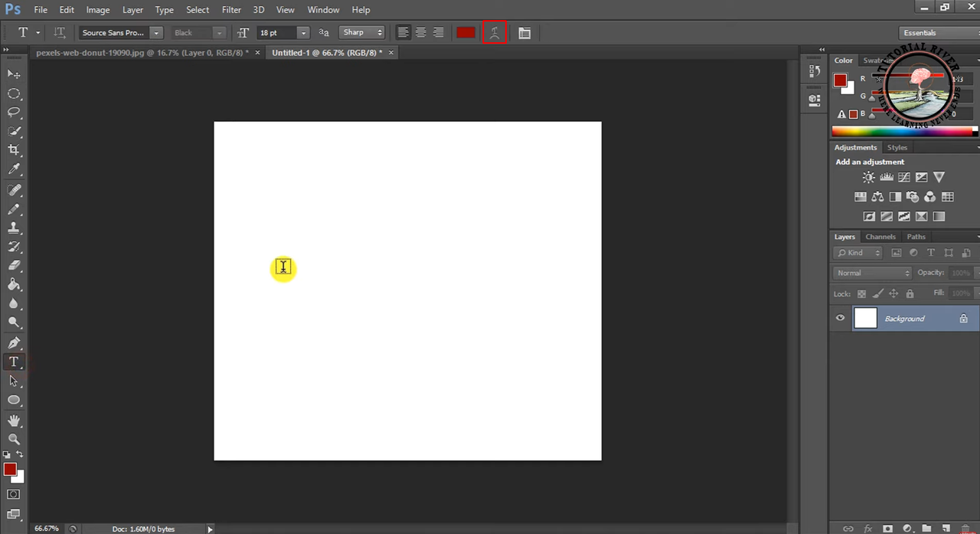The width and height of the screenshot is (980, 534).
Task: Open the Filter menu
Action: [231, 10]
